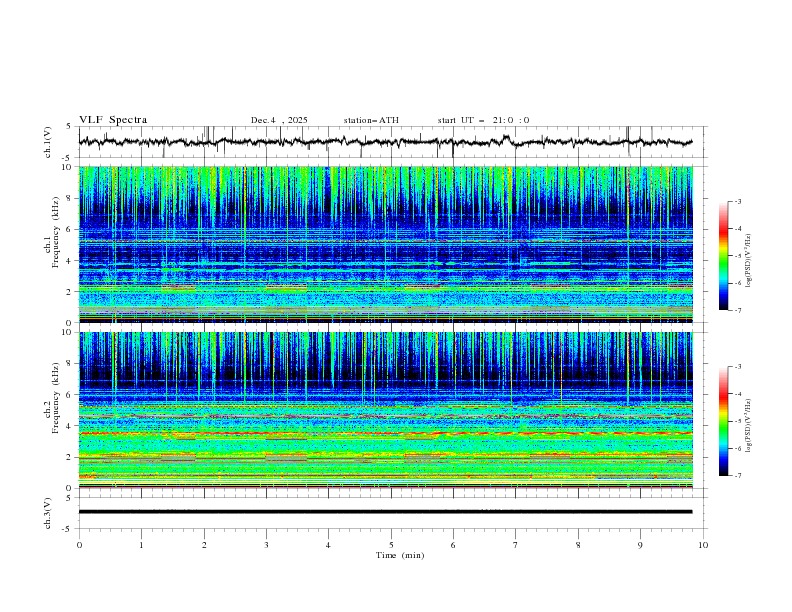Click the ch.2 spectrogram panel
The width and height of the screenshot is (792, 612).
[386, 410]
